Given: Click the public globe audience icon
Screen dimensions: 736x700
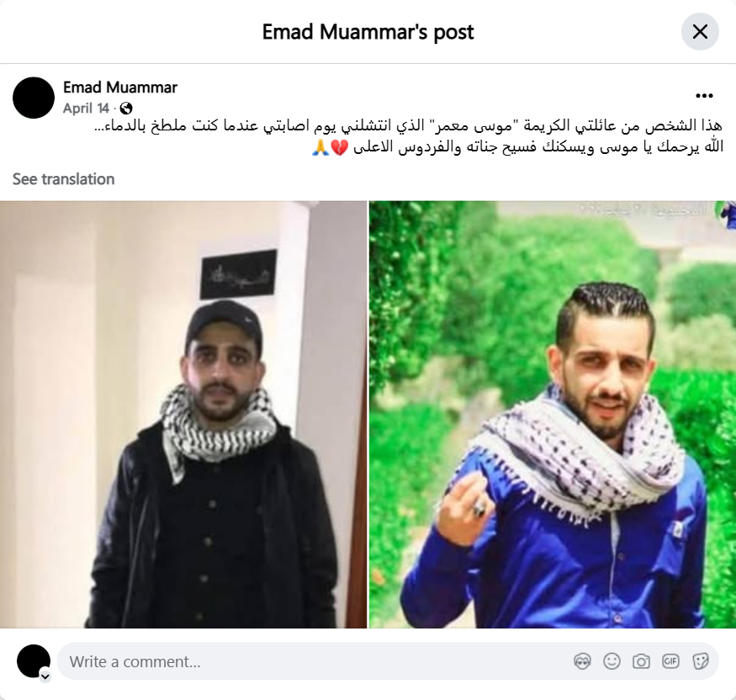Looking at the screenshot, I should pyautogui.click(x=126, y=109).
